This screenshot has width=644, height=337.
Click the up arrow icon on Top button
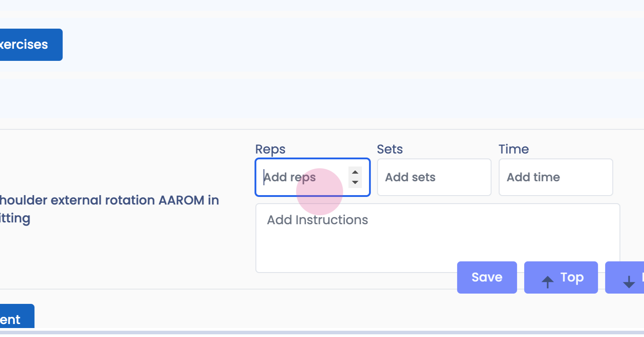click(547, 282)
